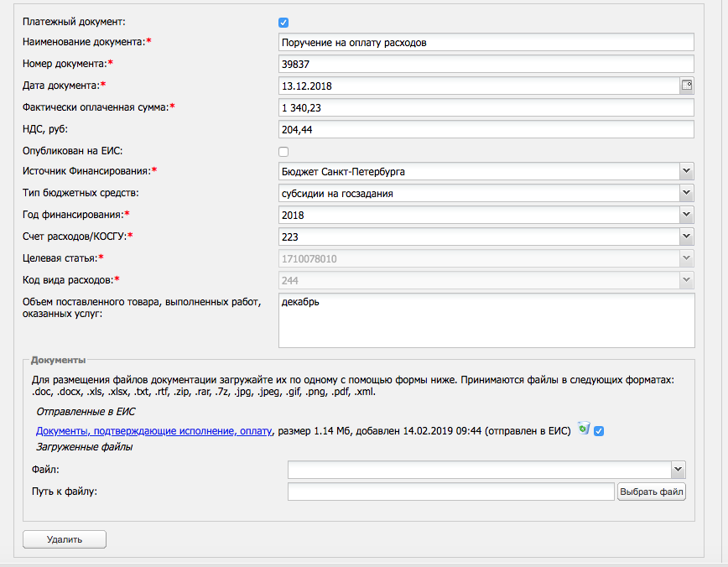Screen dimensions: 728x567
Task: Expand the Файл dropdown list
Action: (x=678, y=470)
